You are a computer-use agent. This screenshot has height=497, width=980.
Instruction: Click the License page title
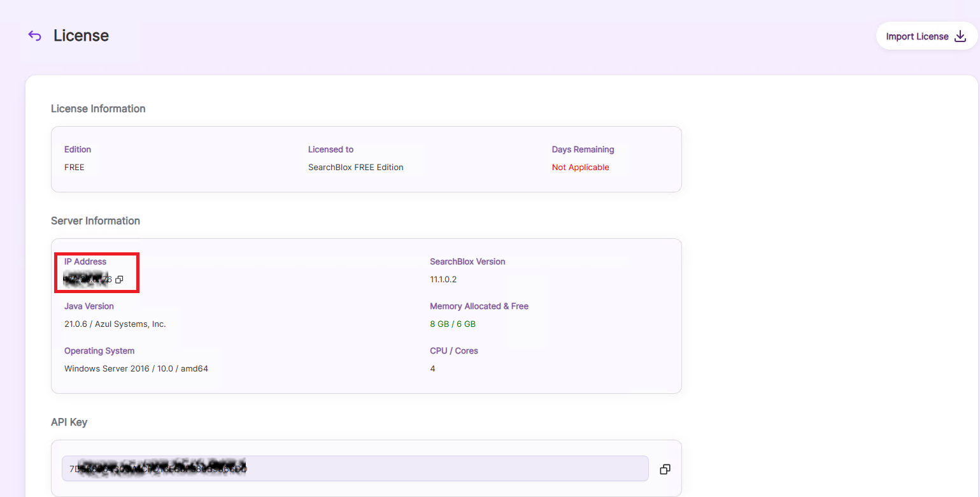81,36
